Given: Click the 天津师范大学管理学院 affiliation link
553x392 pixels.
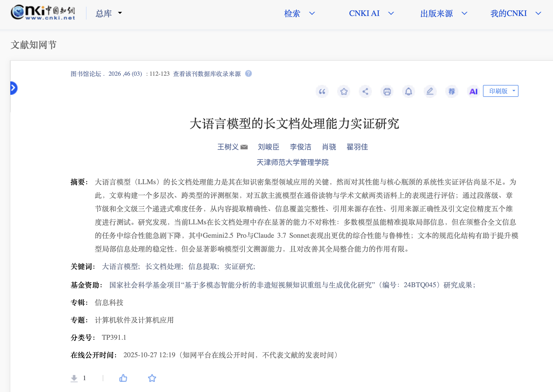Looking at the screenshot, I should [292, 162].
